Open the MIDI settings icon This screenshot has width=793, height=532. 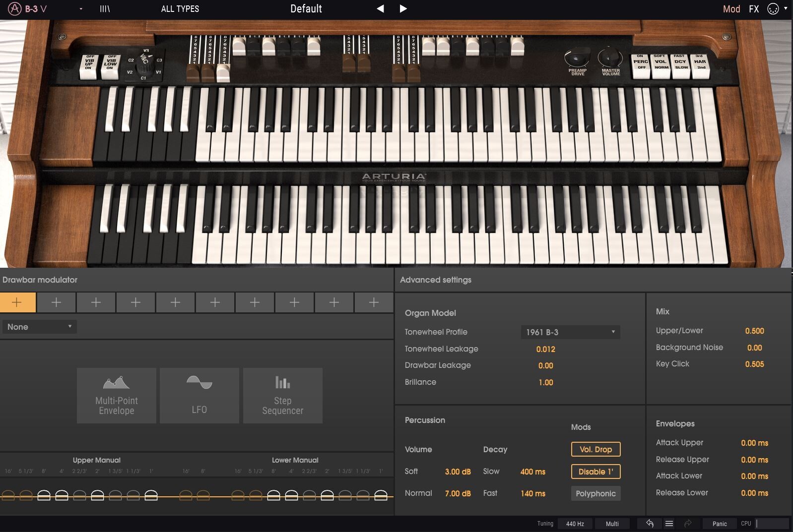(x=773, y=9)
